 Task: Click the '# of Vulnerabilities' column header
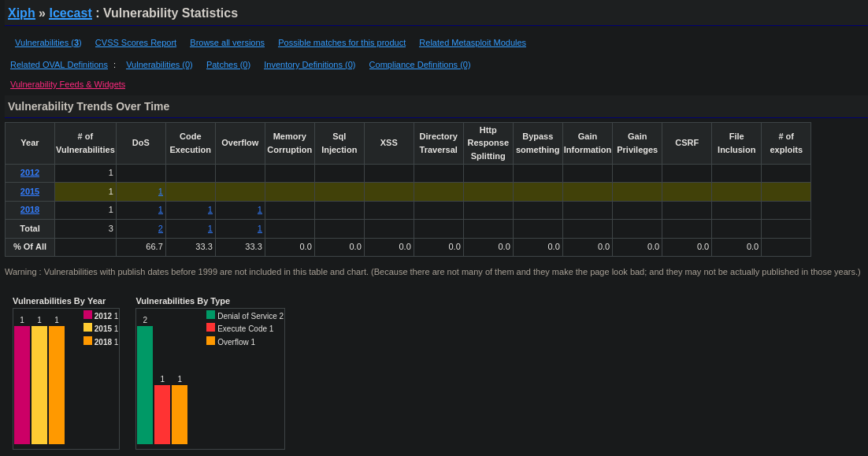85,143
